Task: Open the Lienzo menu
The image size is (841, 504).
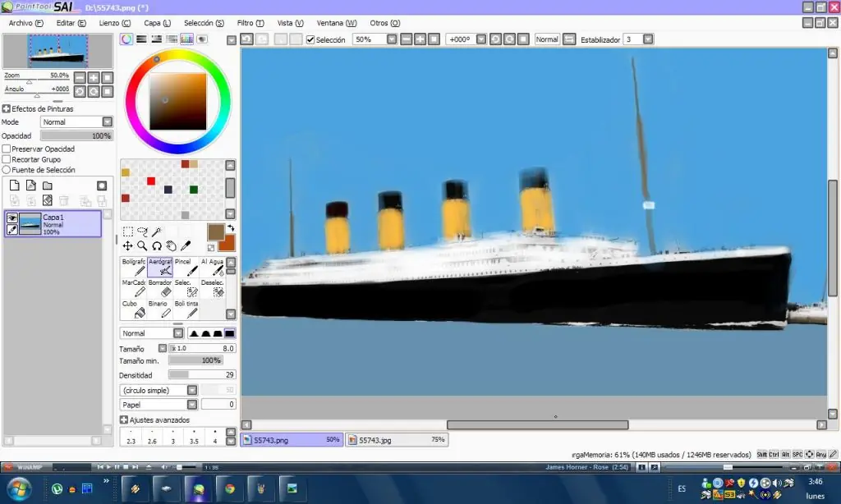Action: (115, 23)
